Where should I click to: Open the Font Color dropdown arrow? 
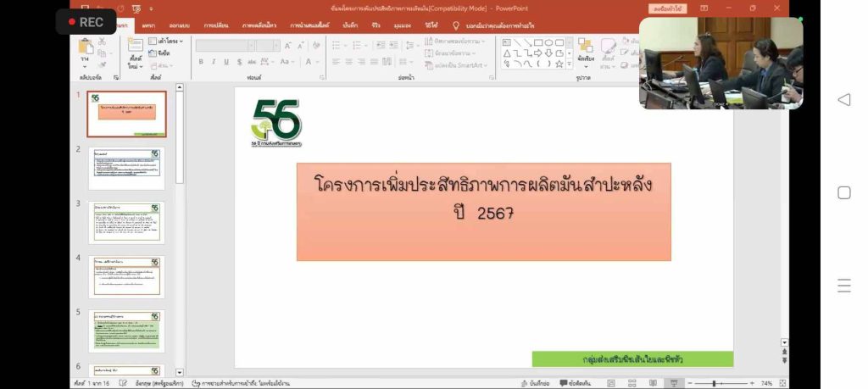[x=317, y=62]
